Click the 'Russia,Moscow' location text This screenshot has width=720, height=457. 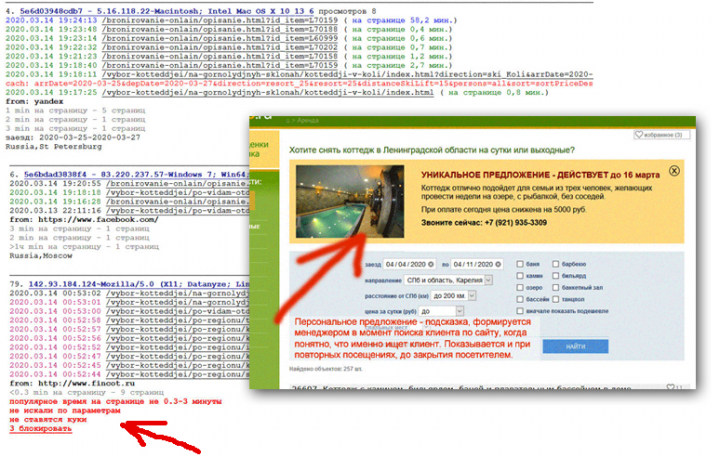coord(41,255)
